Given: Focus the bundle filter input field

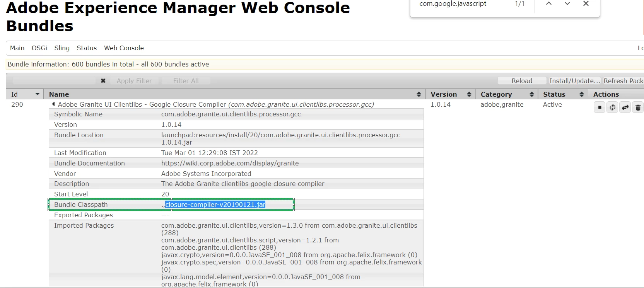Looking at the screenshot, I should (54, 81).
